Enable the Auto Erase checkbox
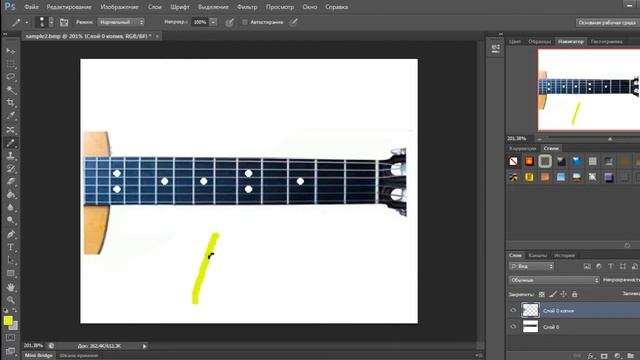 [x=244, y=22]
